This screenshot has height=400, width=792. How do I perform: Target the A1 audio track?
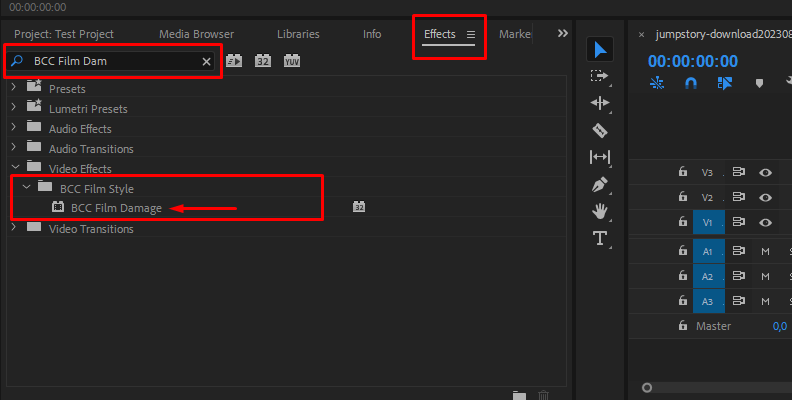point(709,251)
